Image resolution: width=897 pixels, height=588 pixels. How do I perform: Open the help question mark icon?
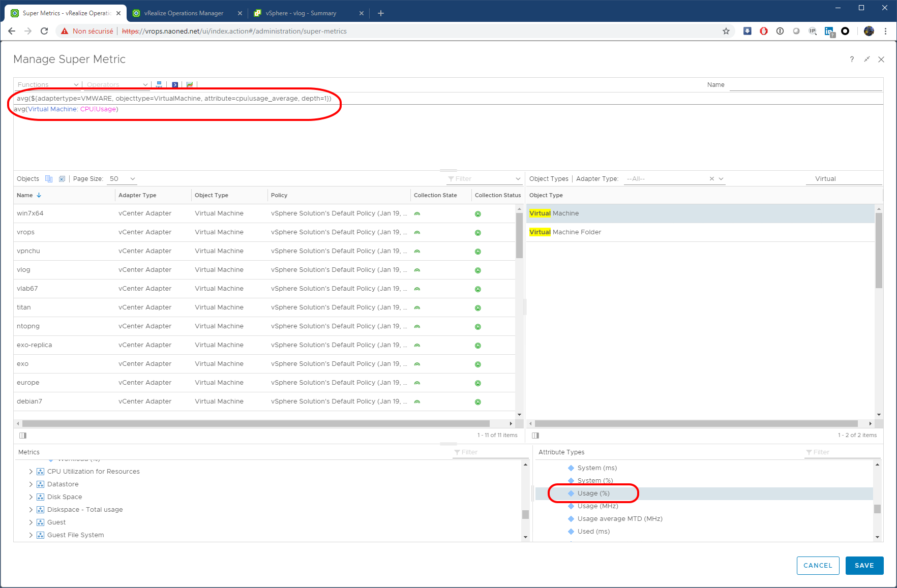click(852, 59)
